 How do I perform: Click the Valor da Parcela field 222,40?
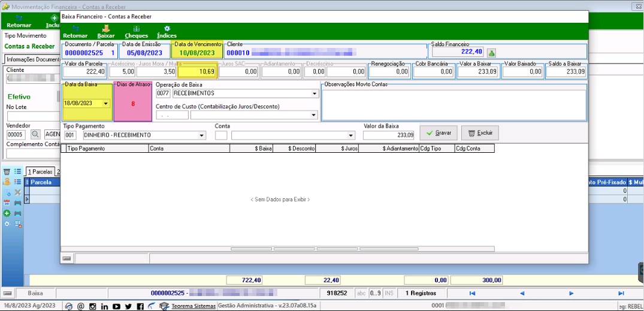pyautogui.click(x=85, y=71)
